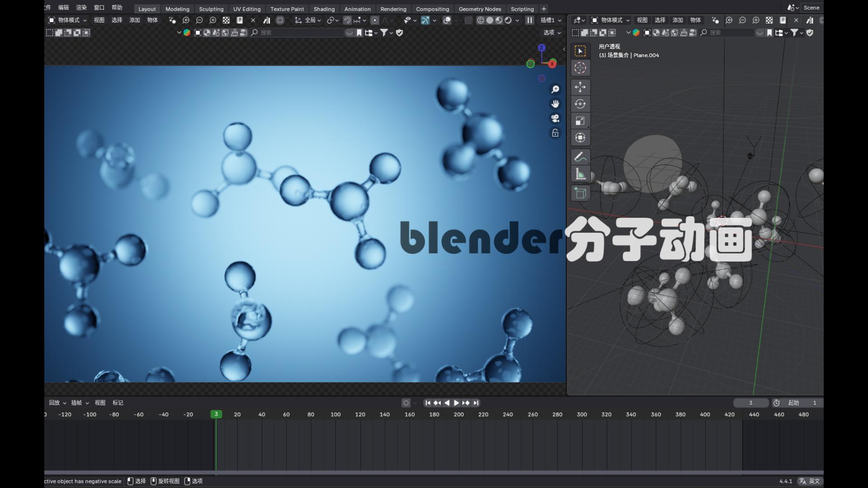Select the Annotate pencil tool
This screenshot has height=488, width=868.
[x=580, y=157]
